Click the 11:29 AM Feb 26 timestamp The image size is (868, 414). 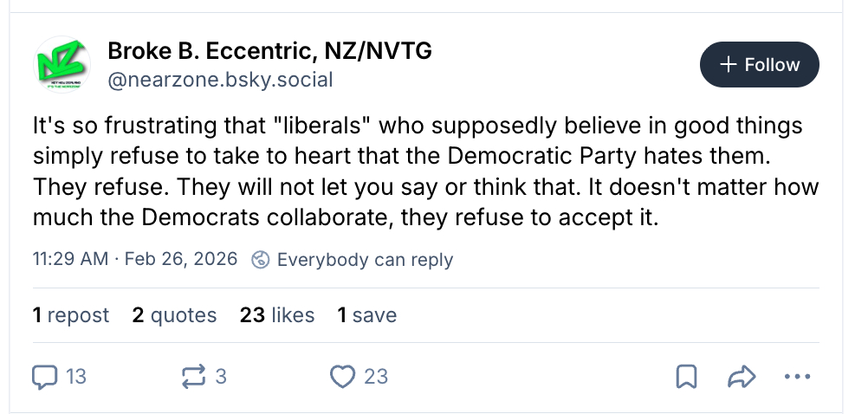click(x=134, y=259)
